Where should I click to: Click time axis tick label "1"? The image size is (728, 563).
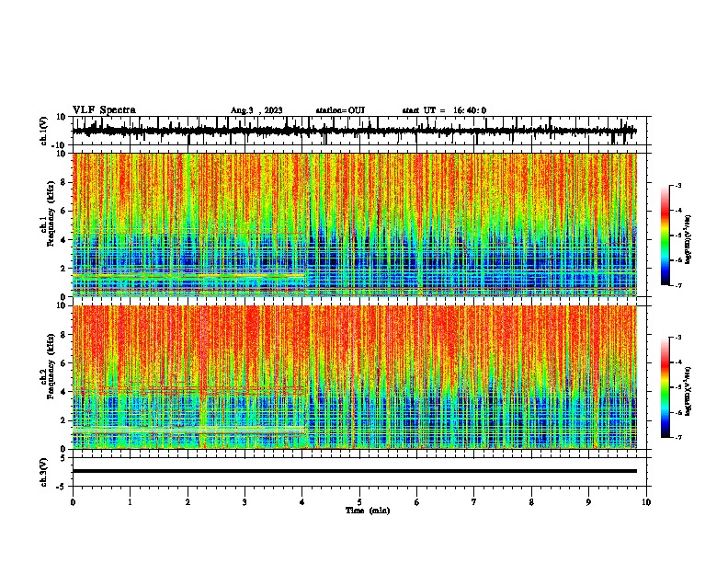click(130, 502)
